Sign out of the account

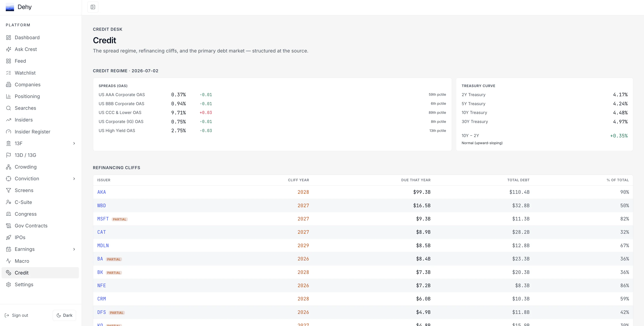(17, 315)
